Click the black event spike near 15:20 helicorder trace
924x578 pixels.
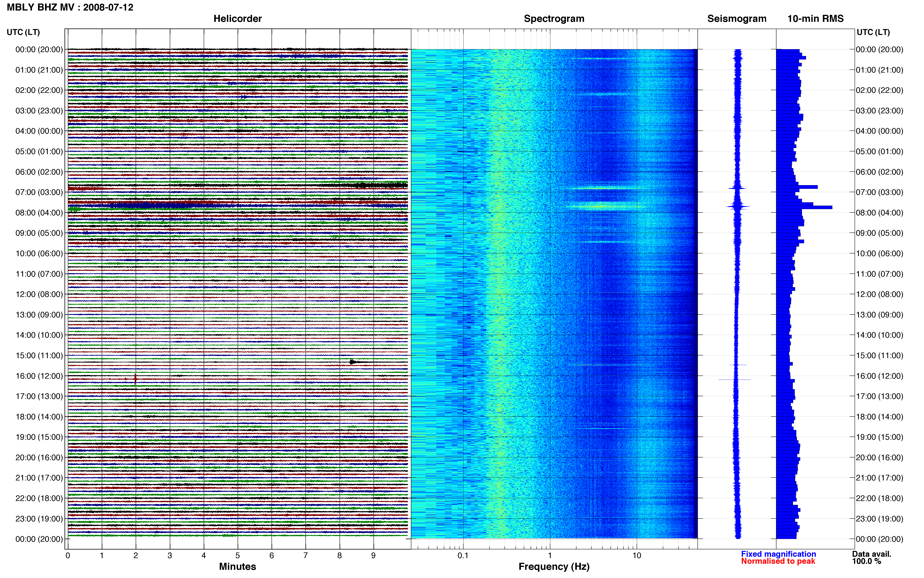(352, 362)
